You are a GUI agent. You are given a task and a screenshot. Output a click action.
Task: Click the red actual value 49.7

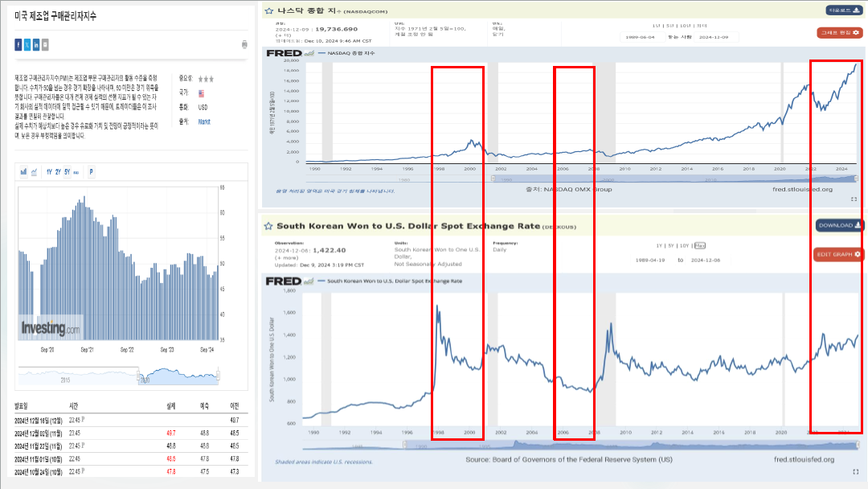[171, 433]
